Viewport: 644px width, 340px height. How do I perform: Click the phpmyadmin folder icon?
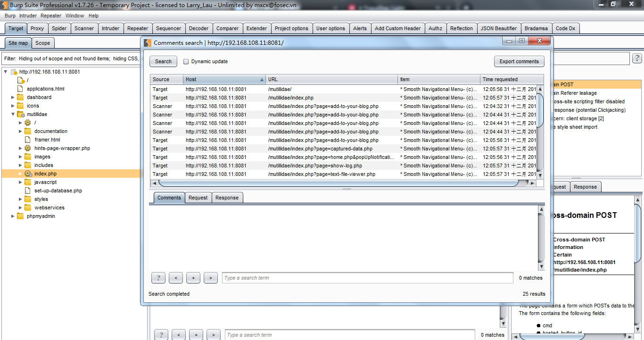click(x=20, y=216)
